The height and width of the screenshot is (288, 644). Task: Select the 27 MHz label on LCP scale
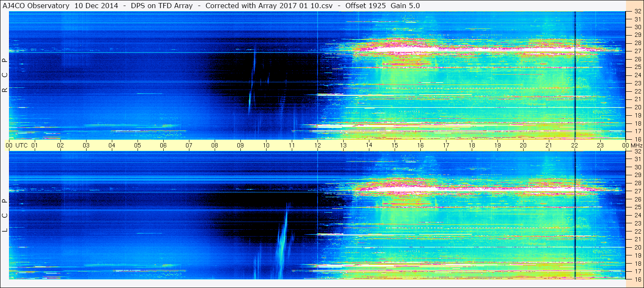click(x=638, y=191)
